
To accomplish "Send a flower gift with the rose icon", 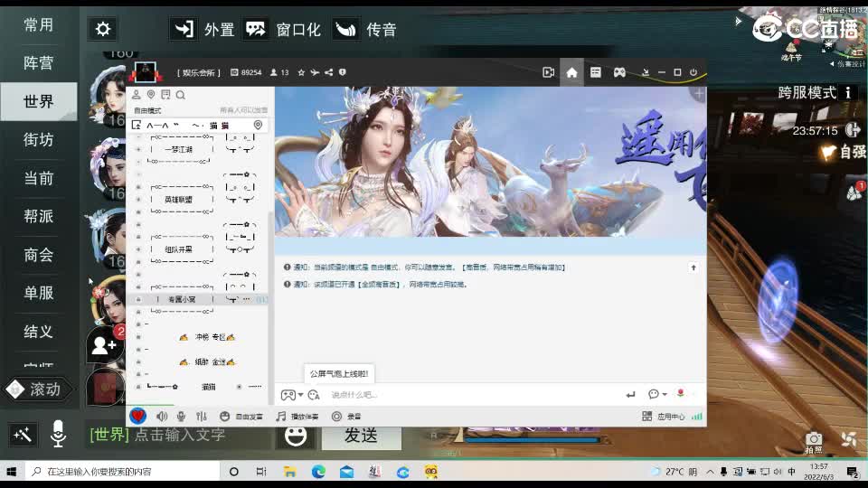I will [680, 393].
